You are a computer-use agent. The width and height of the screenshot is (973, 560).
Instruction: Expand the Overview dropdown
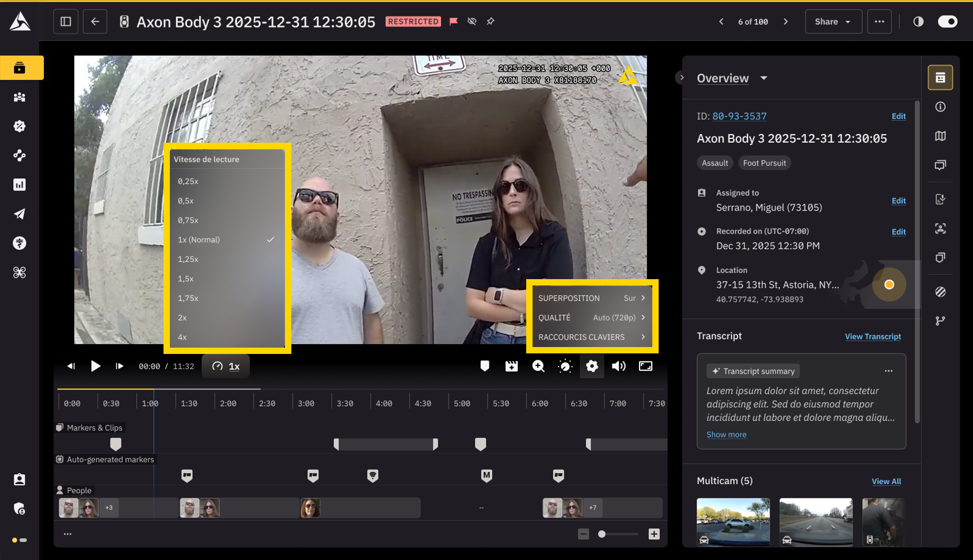click(763, 78)
